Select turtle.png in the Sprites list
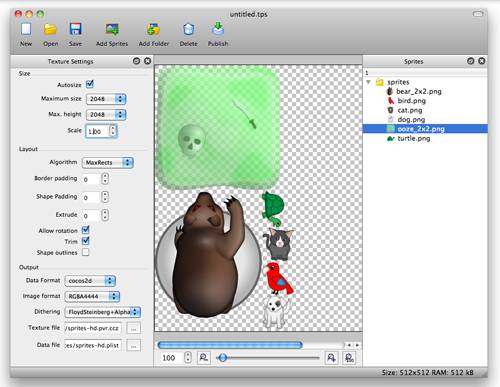 click(x=413, y=138)
